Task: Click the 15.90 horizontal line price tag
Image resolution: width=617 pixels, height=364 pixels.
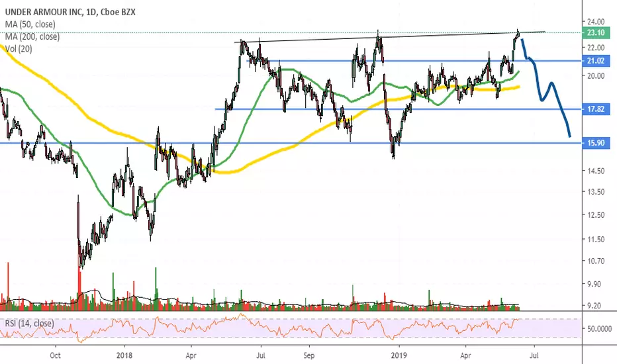Action: 595,143
